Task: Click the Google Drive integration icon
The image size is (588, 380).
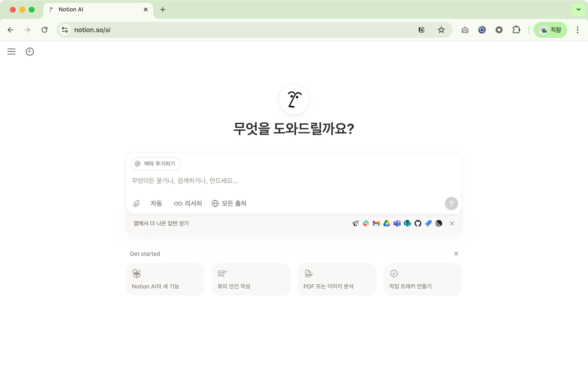Action: (x=386, y=223)
